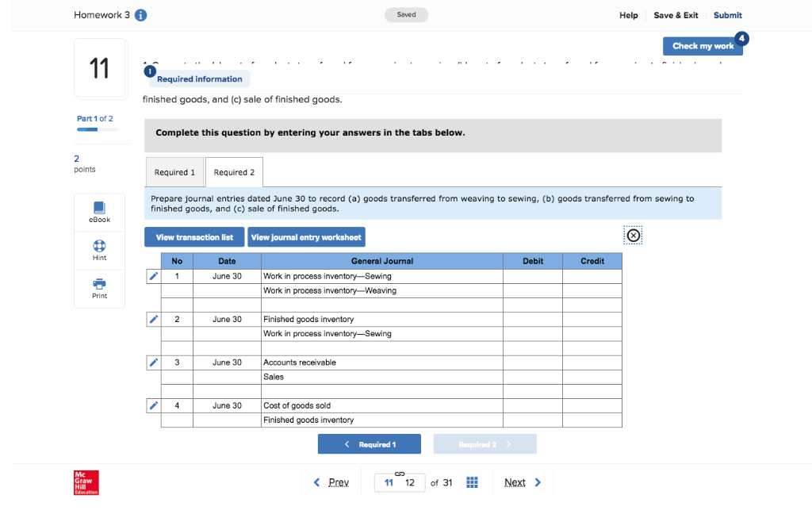Viewport: 812px width, 514px height.
Task: Edit journal entry 4 pencil icon
Action: [153, 405]
